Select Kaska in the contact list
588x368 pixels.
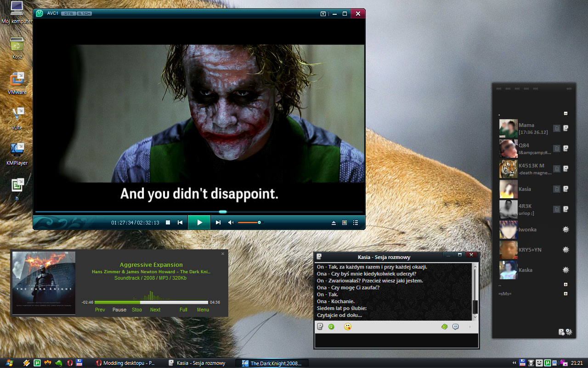click(x=534, y=270)
